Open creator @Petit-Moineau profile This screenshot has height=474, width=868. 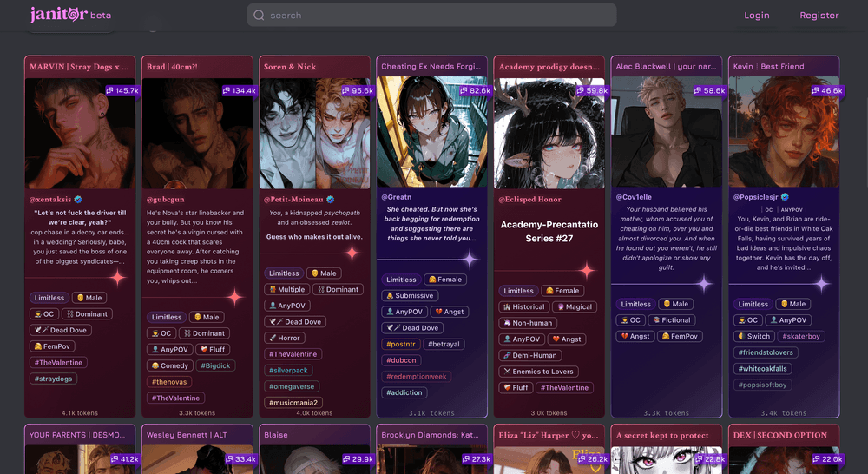(293, 200)
